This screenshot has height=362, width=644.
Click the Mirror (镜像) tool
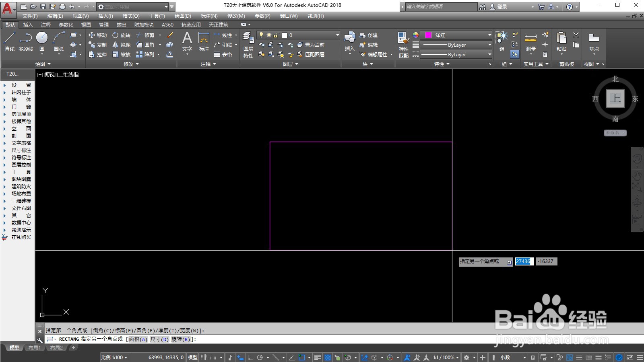[x=122, y=45]
